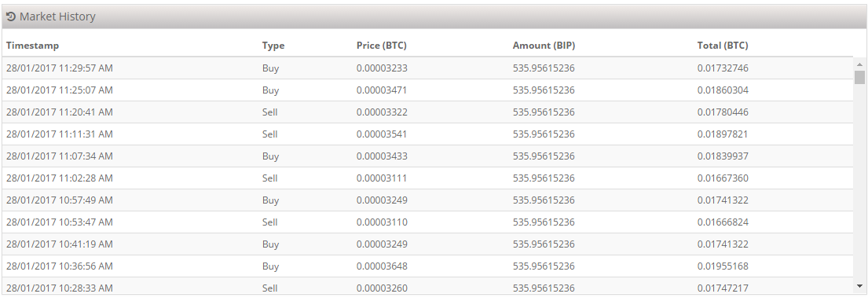Image resolution: width=868 pixels, height=301 pixels.
Task: Click the vertical scrollbar thumb
Action: click(859, 77)
